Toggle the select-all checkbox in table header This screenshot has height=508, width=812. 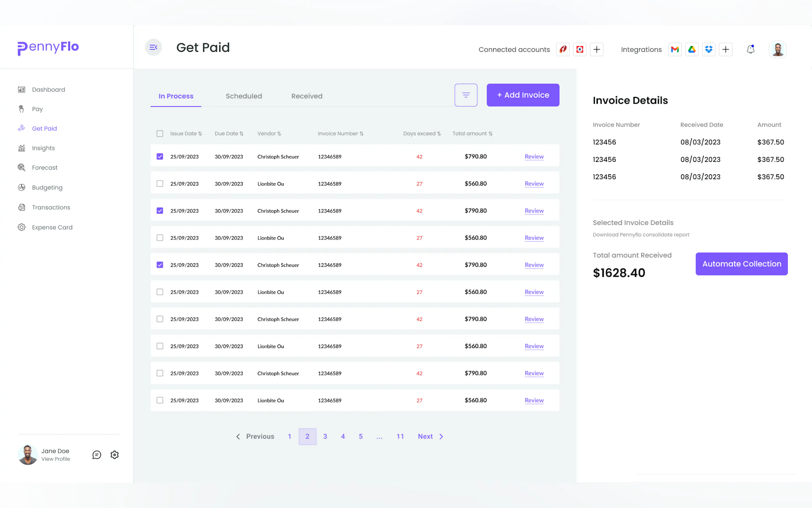[160, 134]
